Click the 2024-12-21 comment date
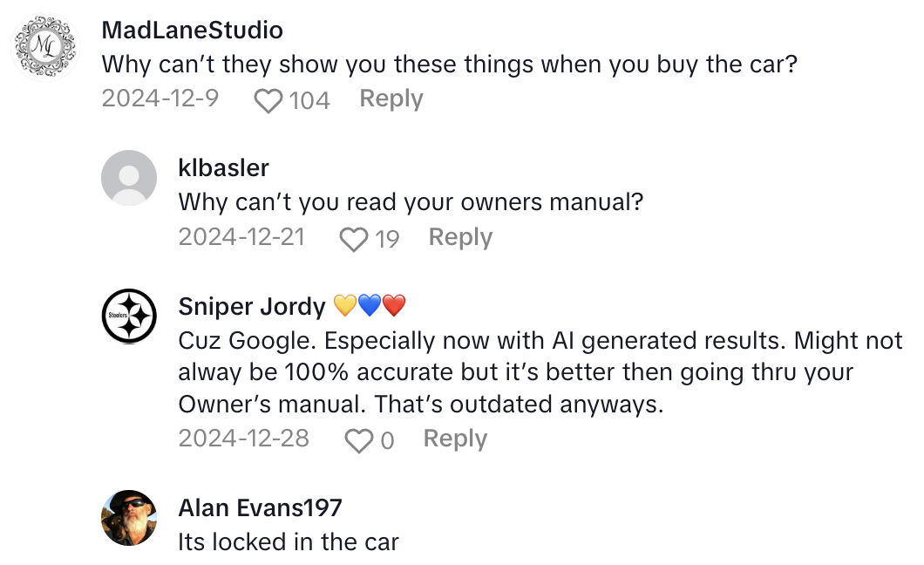This screenshot has width=924, height=565. (x=241, y=237)
